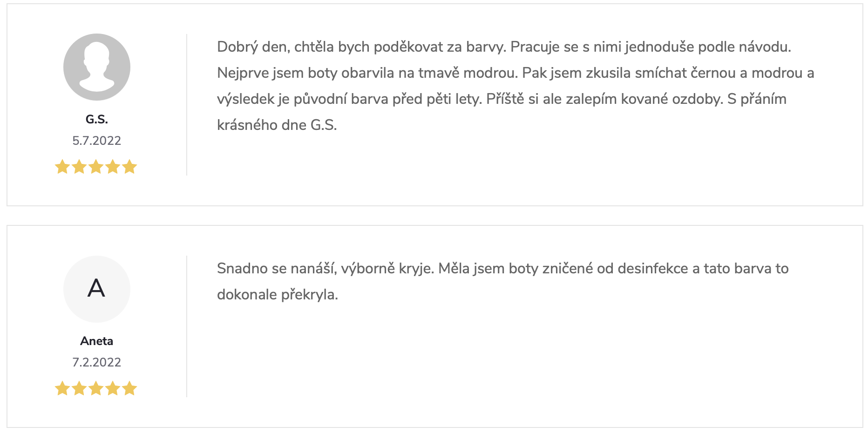Click fifth star in Aneta's rating
Image resolution: width=868 pixels, height=434 pixels.
click(x=129, y=388)
